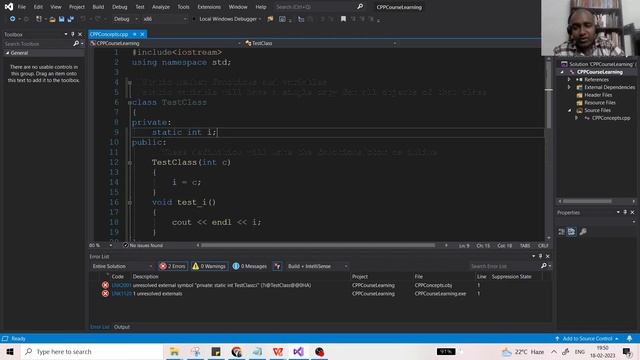Click the bookmark icon in toolbar
This screenshot has height=360, width=640.
click(x=343, y=19)
